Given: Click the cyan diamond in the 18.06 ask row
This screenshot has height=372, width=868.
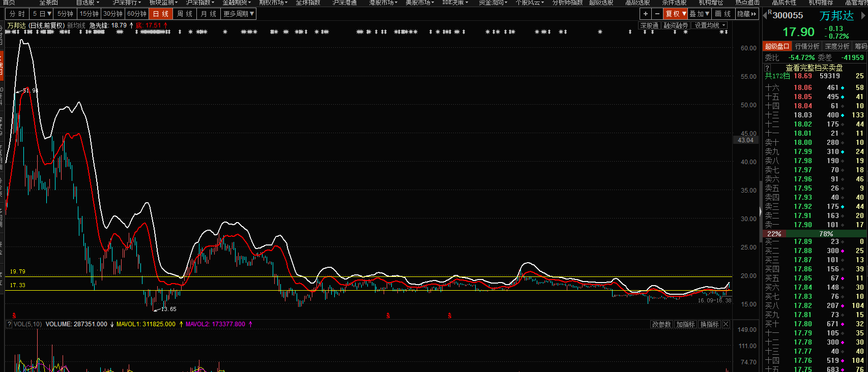Looking at the screenshot, I should (843, 88).
